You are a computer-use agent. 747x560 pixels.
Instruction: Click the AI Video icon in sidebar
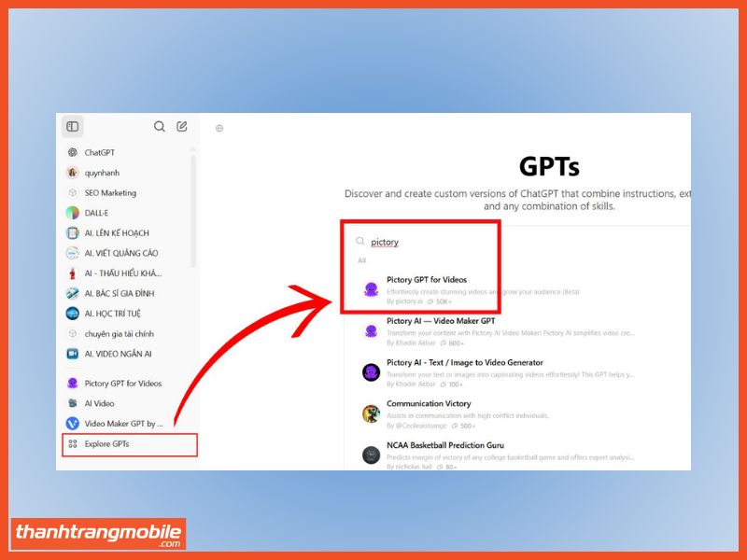[x=73, y=403]
